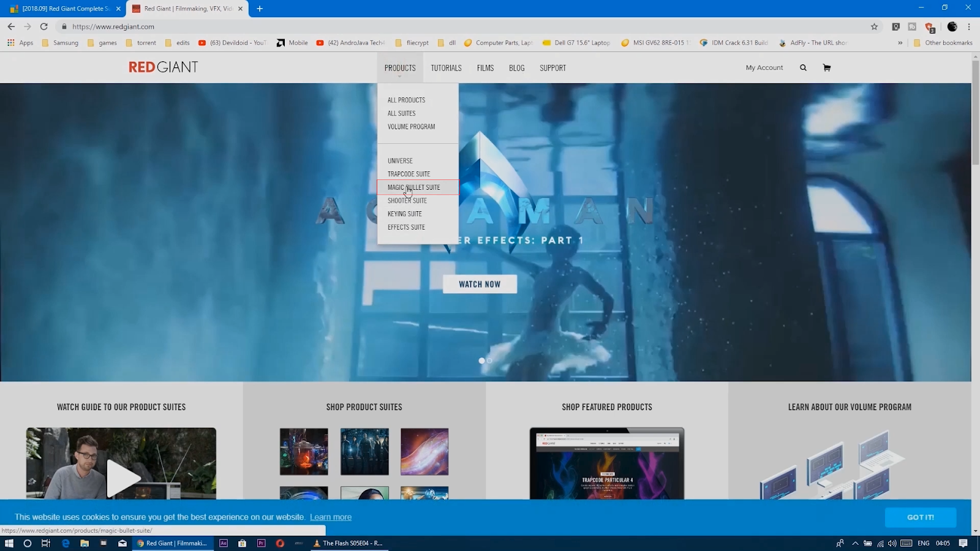Image resolution: width=980 pixels, height=551 pixels.
Task: Open the filecrypt bookmarks folder
Action: 412,43
